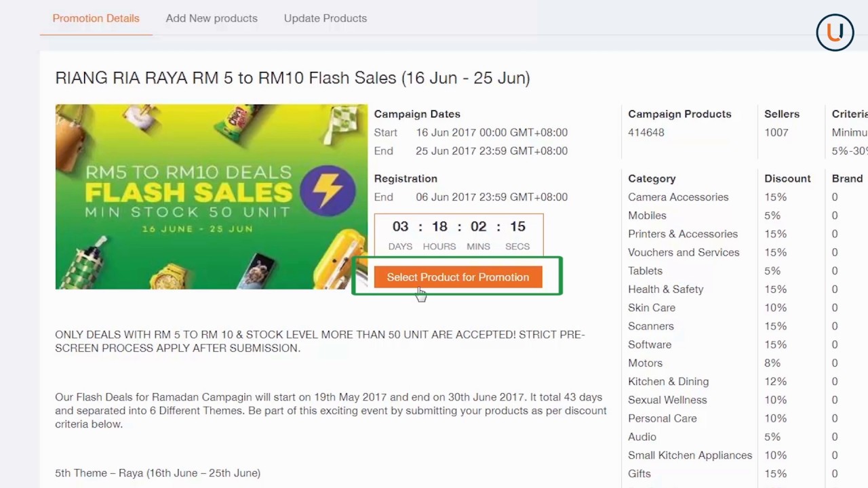Viewport: 868px width, 488px height.
Task: Select the Mobiles category entry
Action: pos(647,216)
